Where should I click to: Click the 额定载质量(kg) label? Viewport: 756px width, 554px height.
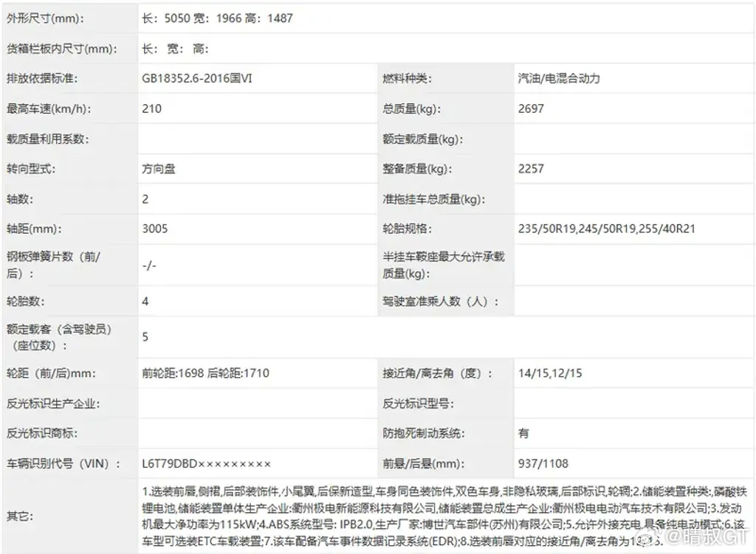(x=423, y=139)
